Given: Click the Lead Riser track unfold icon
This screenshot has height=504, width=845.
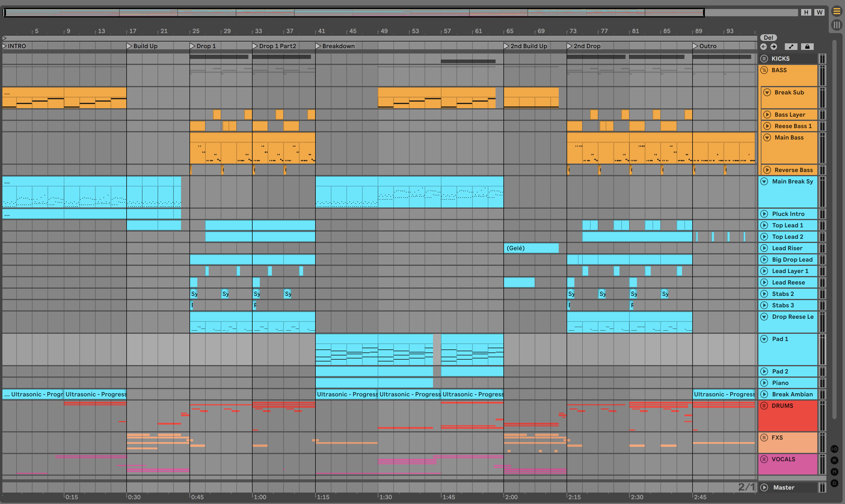Looking at the screenshot, I should point(764,248).
